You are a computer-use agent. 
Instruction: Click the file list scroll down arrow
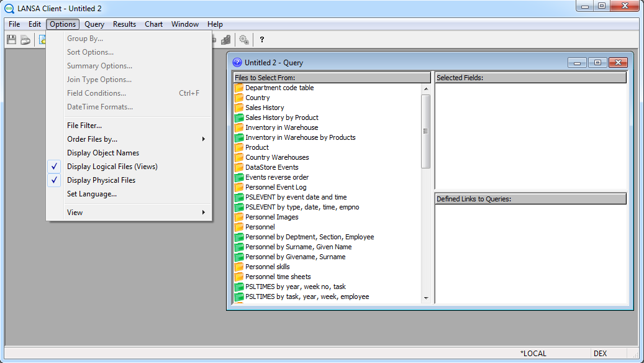(426, 298)
